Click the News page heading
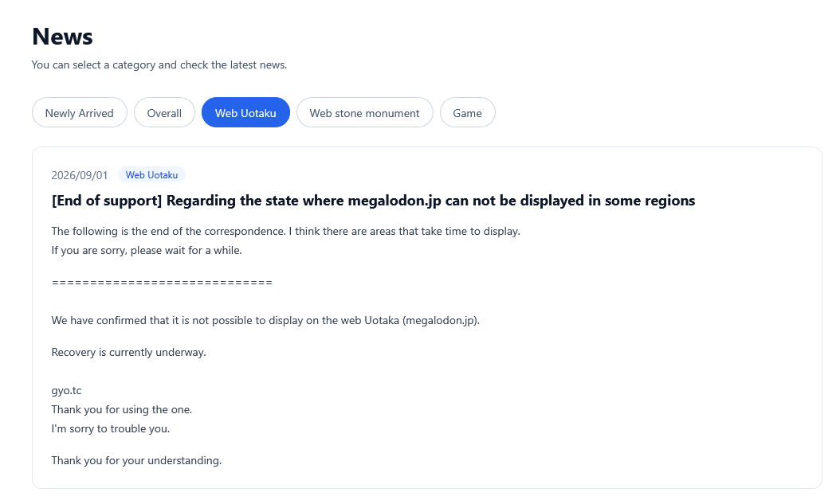Viewport: 840px width, 504px height. (62, 37)
